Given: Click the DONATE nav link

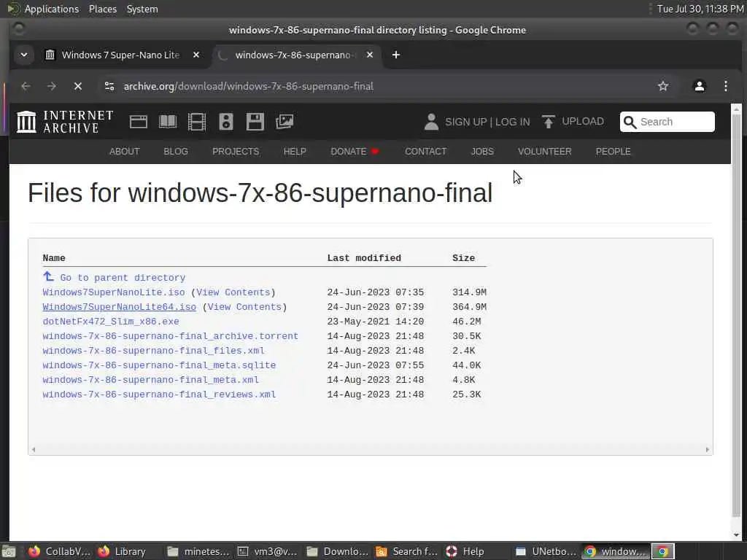Looking at the screenshot, I should [x=355, y=152].
